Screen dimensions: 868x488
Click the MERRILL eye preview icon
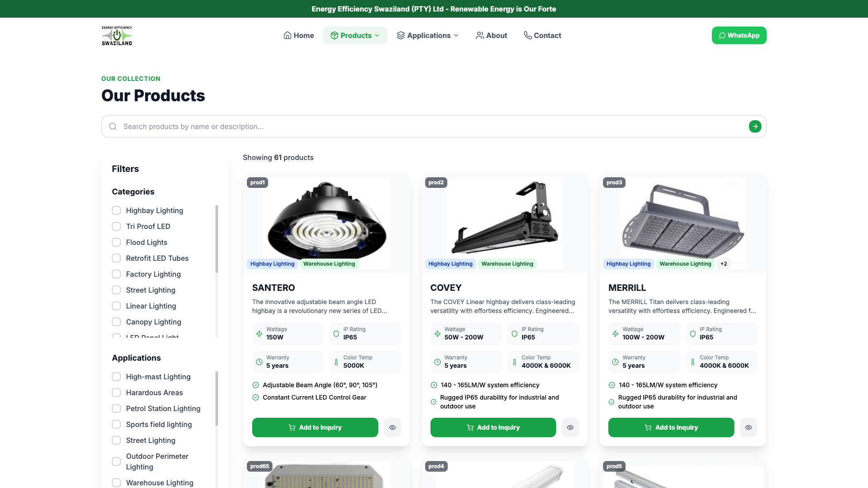click(x=748, y=427)
